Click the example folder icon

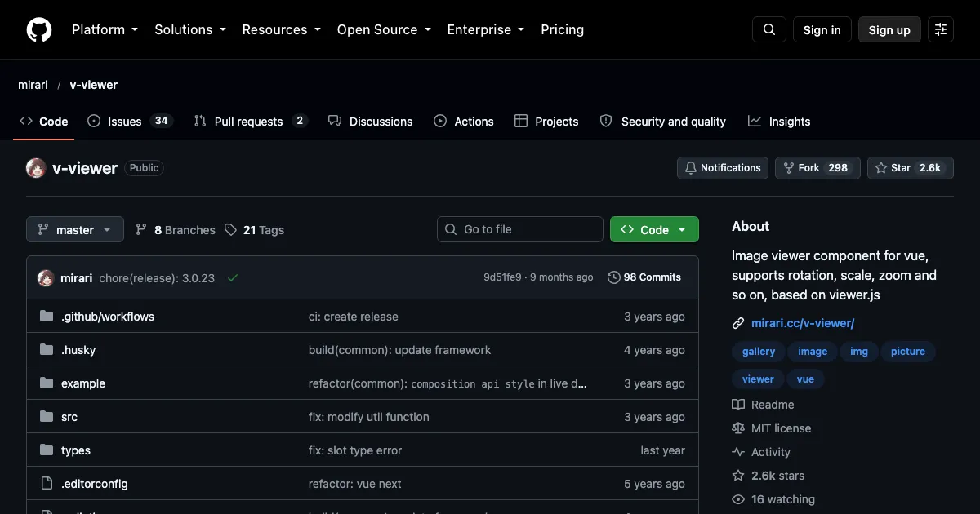click(47, 383)
